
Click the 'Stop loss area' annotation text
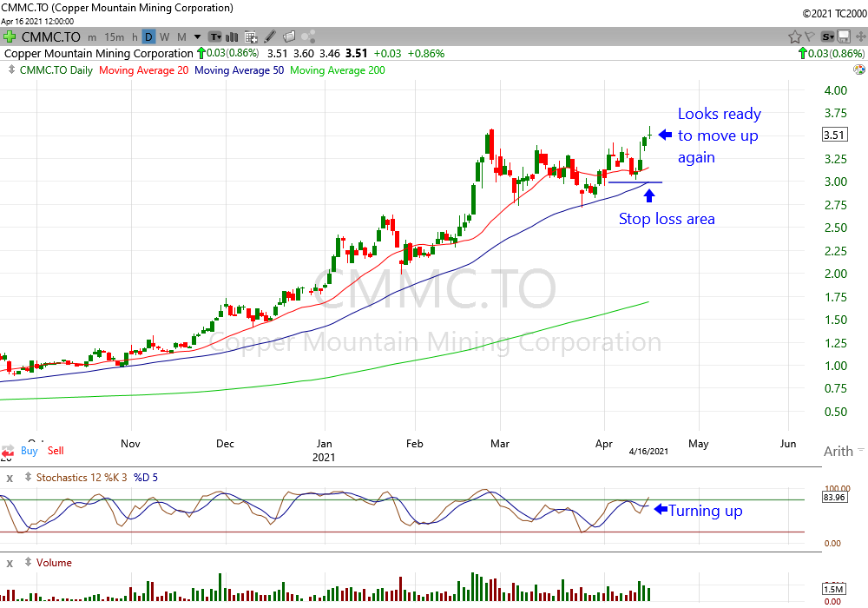tap(667, 219)
